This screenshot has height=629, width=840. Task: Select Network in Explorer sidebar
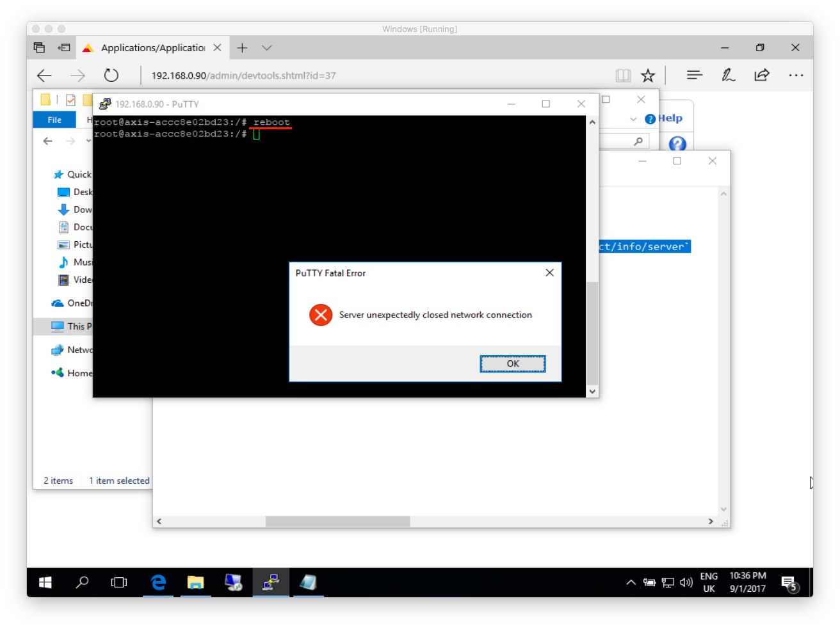tap(72, 350)
